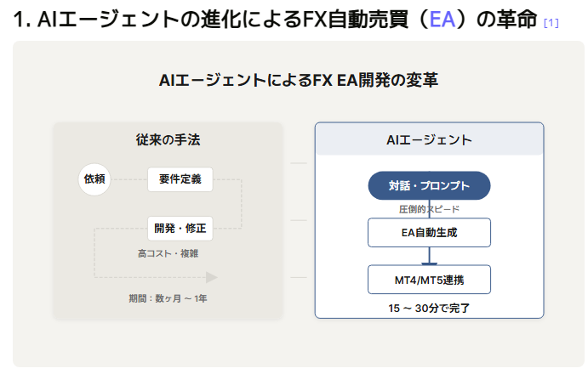Select the 要件定義 box
Image resolution: width=588 pixels, height=374 pixels.
180,179
